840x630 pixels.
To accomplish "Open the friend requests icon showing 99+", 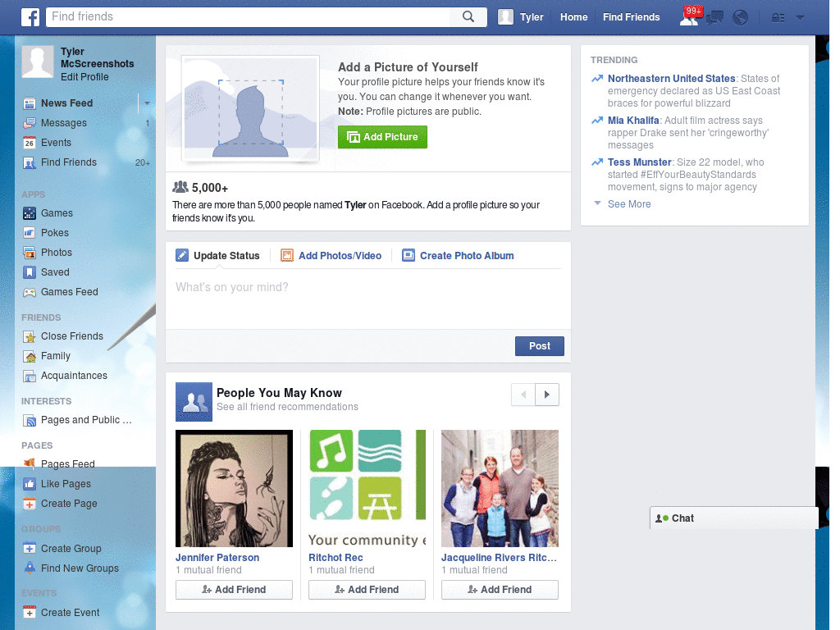I will [690, 16].
